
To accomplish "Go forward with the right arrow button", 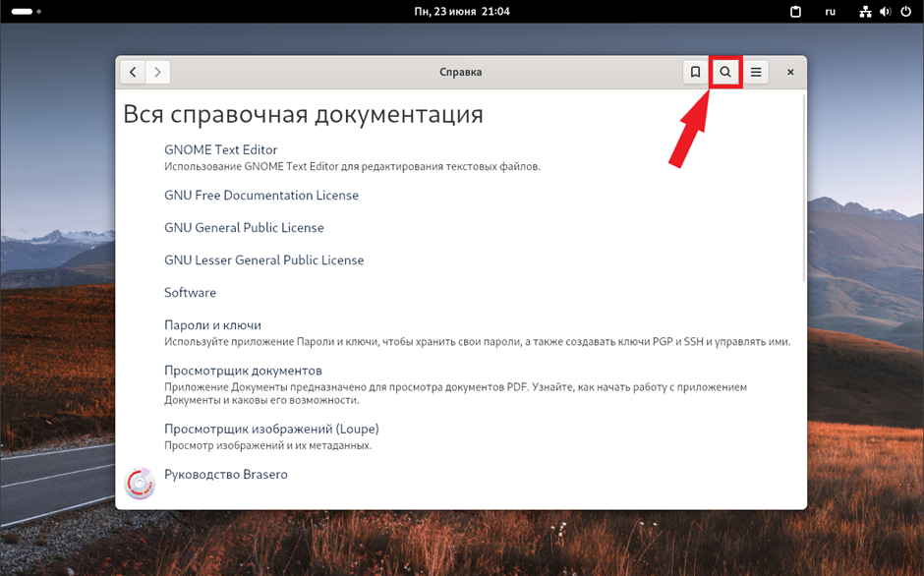I will point(157,72).
